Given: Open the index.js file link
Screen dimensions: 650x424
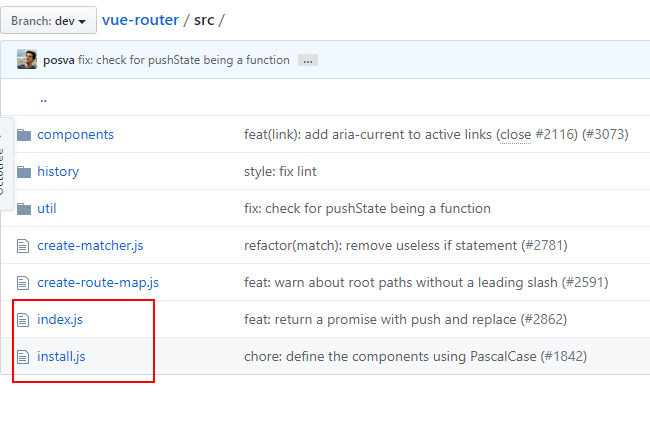Looking at the screenshot, I should [60, 319].
